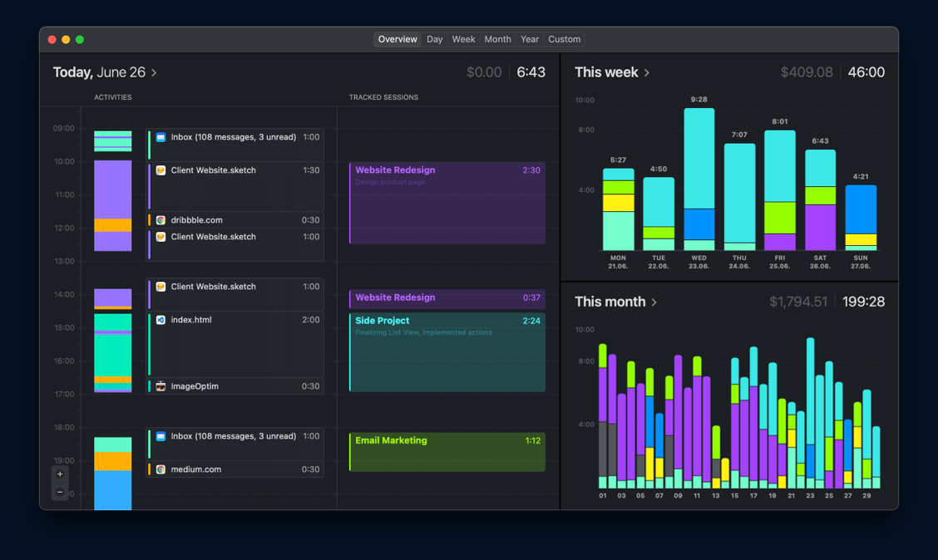Click the 2:30 Website Redesign session block
The image size is (938, 560).
(447, 204)
